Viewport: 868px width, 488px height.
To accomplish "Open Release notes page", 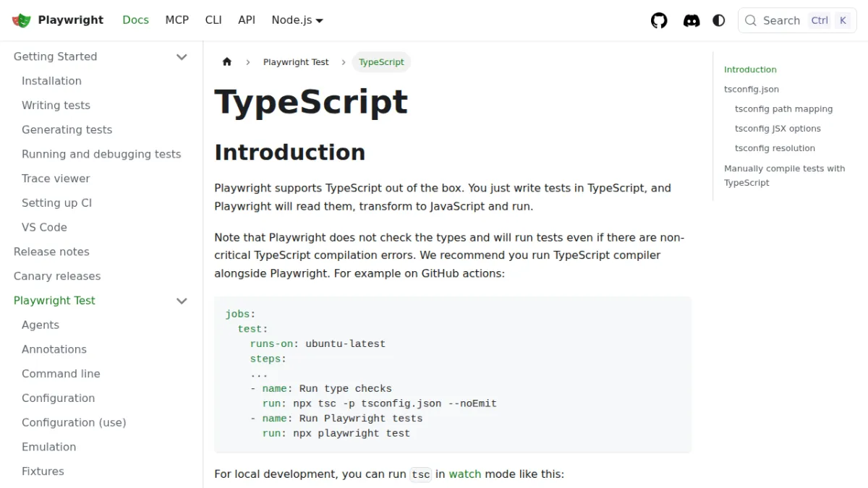I will (51, 252).
